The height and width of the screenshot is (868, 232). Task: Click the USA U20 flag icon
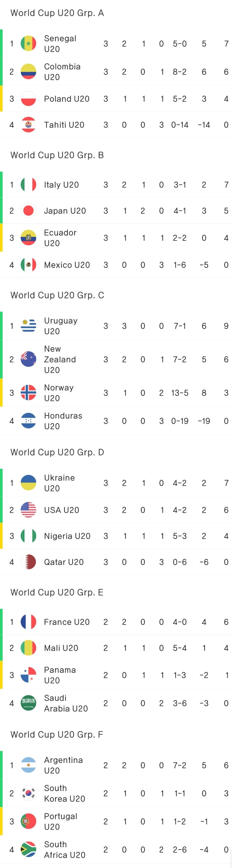pyautogui.click(x=28, y=510)
